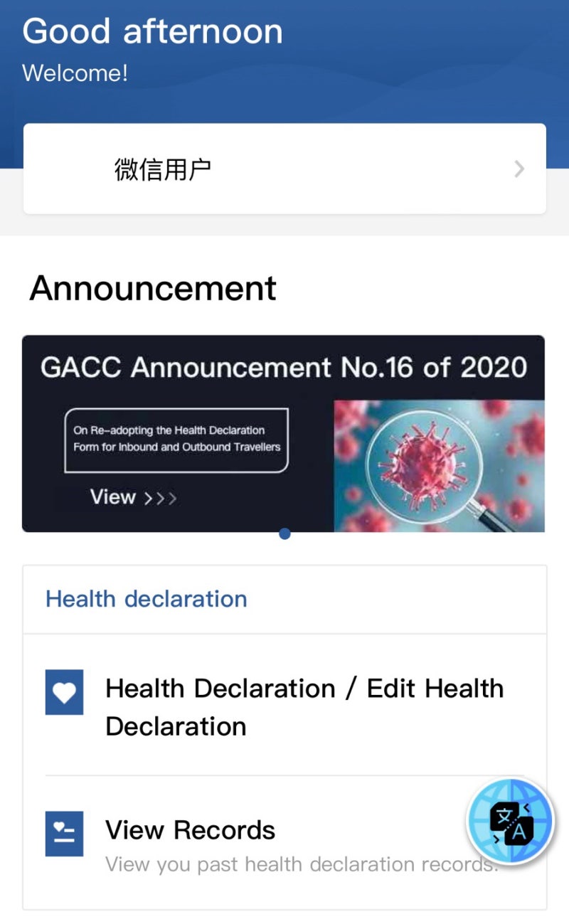Open View Records entry
The height and width of the screenshot is (924, 569).
tap(284, 843)
